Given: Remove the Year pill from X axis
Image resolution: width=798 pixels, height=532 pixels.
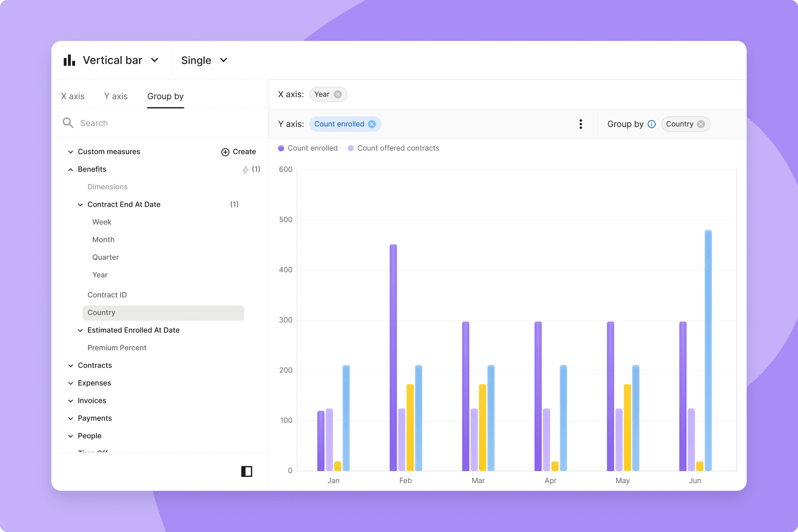Looking at the screenshot, I should click(x=338, y=94).
